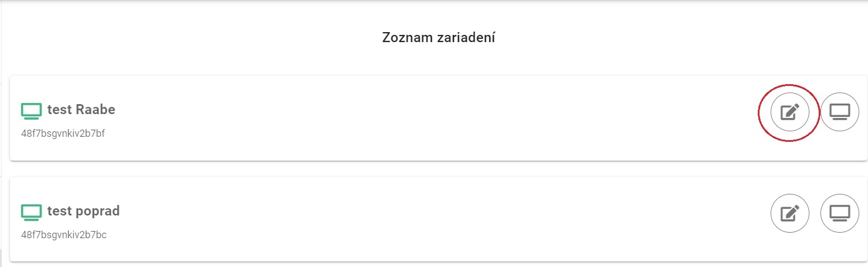
Task: Select the test poprad device name
Action: coord(83,211)
